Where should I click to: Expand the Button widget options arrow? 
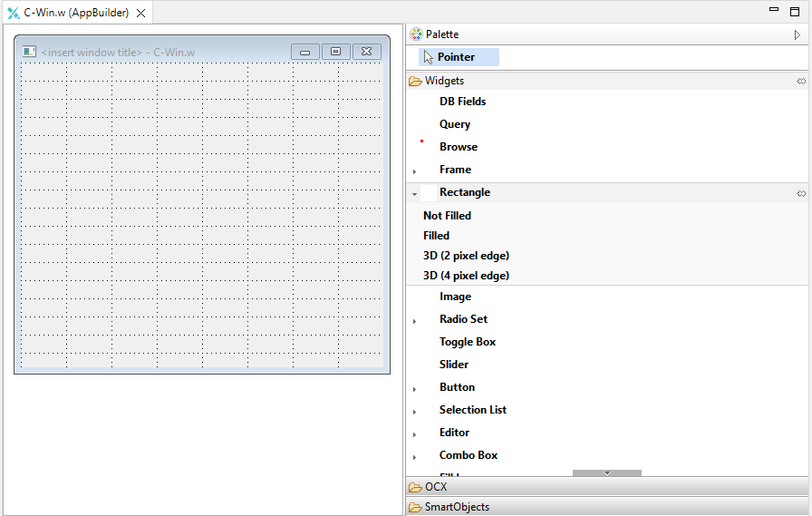point(415,389)
